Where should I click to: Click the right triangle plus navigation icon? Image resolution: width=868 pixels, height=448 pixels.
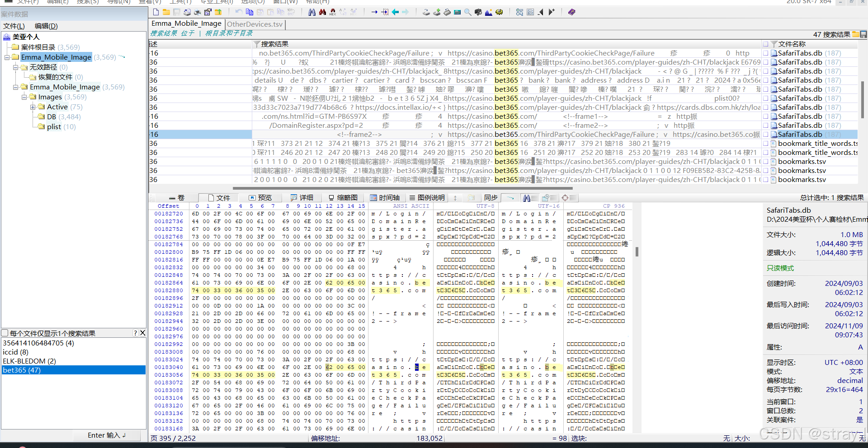click(551, 12)
